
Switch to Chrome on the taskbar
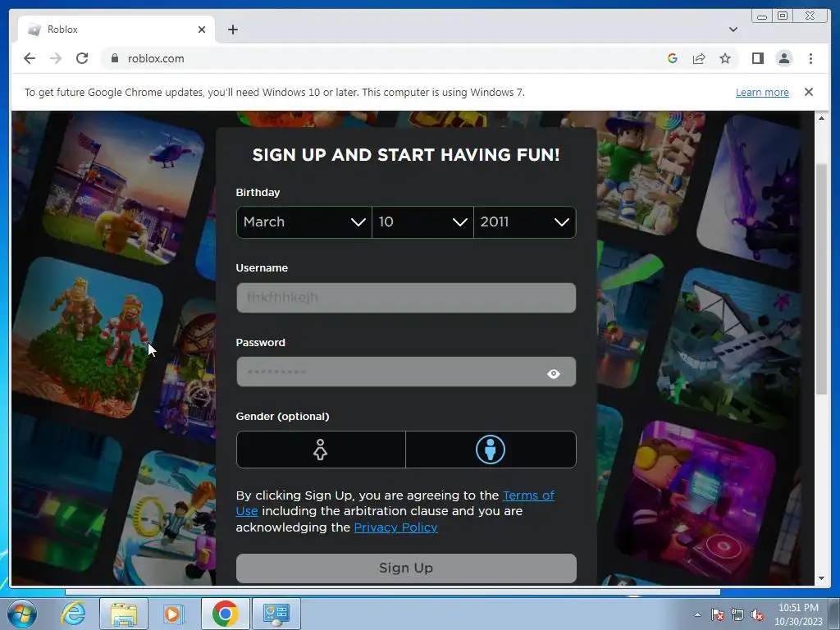[x=225, y=614]
